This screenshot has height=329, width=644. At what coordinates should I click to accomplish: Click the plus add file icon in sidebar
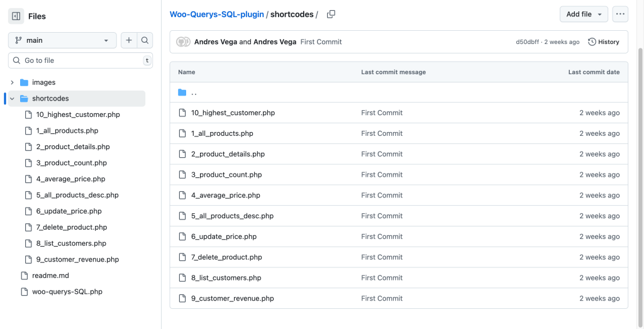(x=129, y=41)
